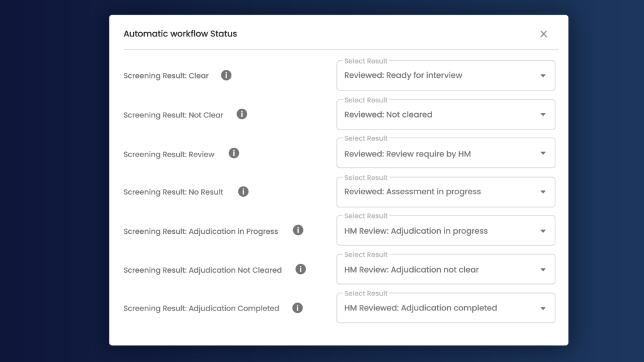Expand 'HM Review: Adjudication in progress' dropdown arrow
Image resolution: width=644 pixels, height=362 pixels.
543,231
